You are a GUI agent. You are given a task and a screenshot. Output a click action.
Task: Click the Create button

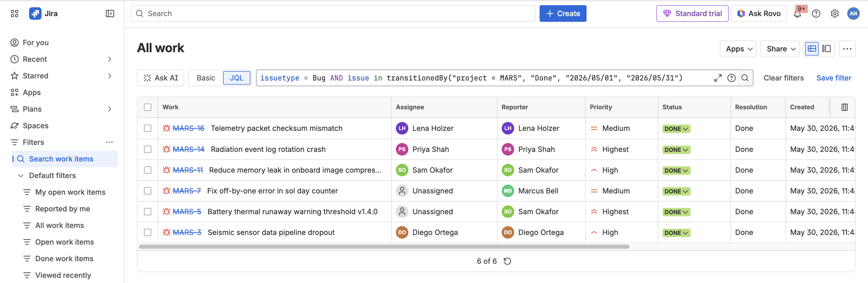563,14
